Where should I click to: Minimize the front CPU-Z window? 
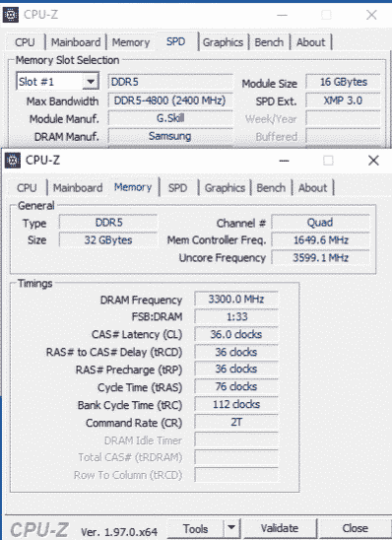[284, 161]
